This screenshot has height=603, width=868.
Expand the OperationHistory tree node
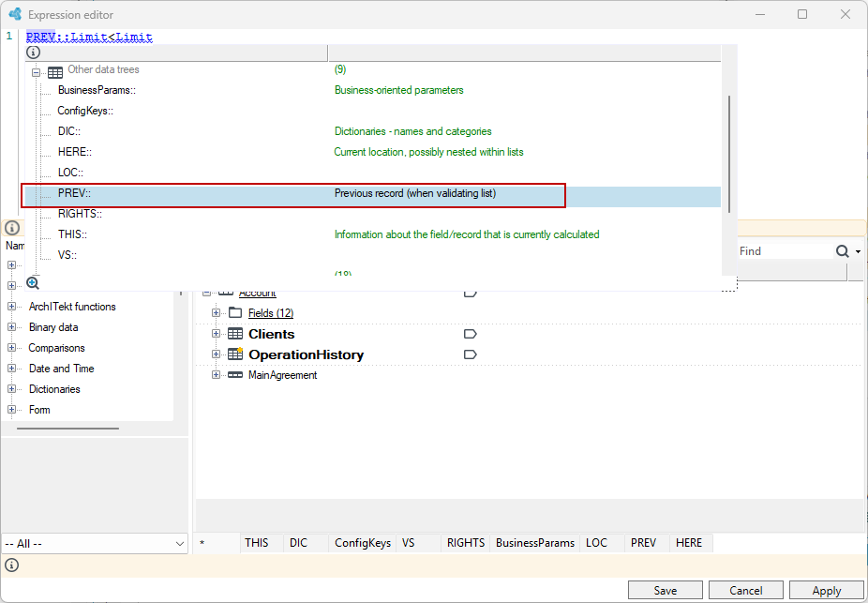tap(217, 354)
